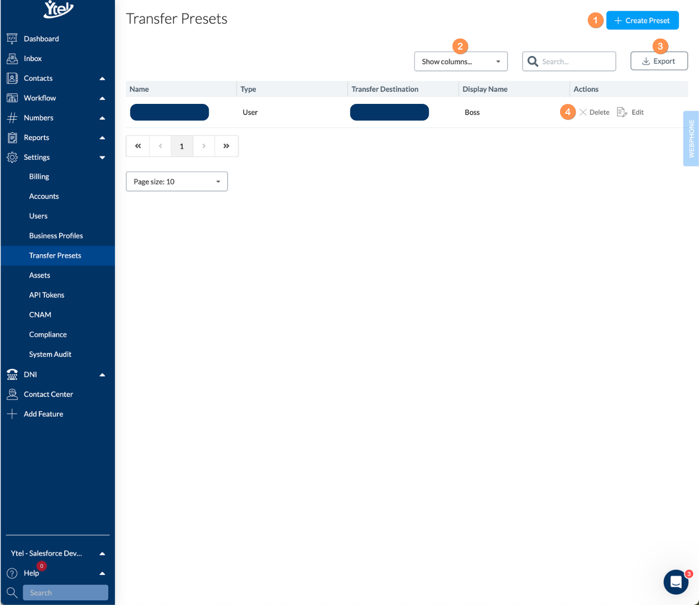Open CNAM settings page

pos(40,315)
